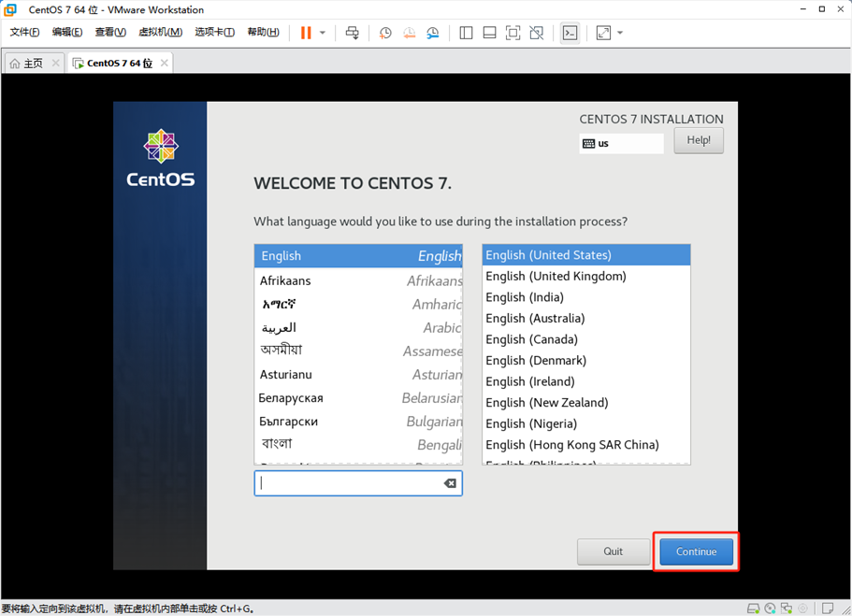852x616 pixels.
Task: Select Bulgarian (Български) language
Action: 358,421
